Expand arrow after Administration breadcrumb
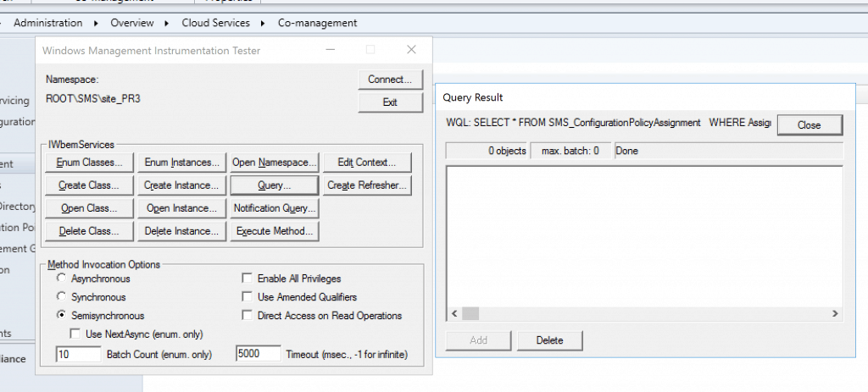Image resolution: width=868 pixels, height=392 pixels. coord(97,23)
